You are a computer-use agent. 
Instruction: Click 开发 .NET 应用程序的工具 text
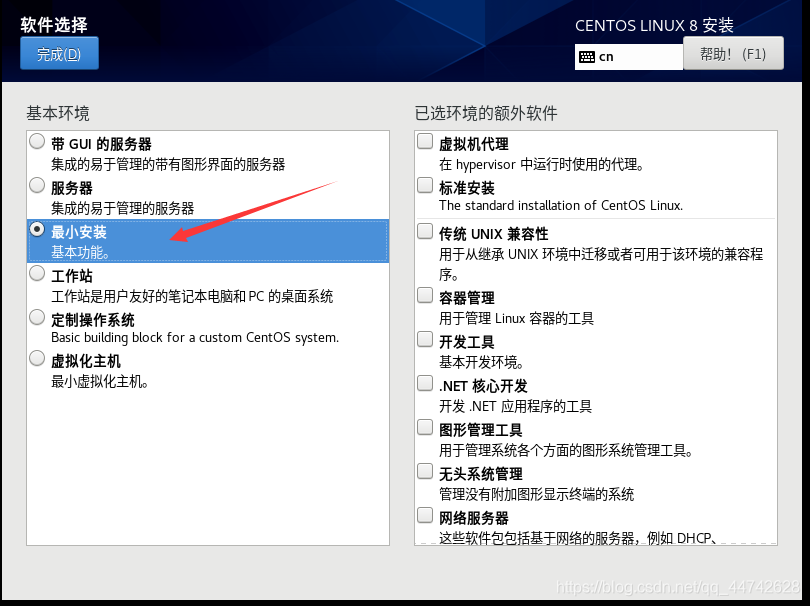tap(516, 407)
